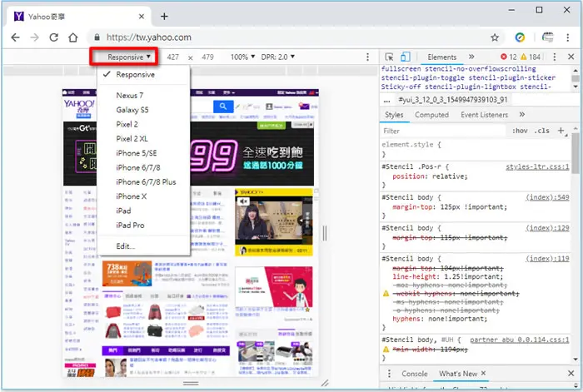Viewport: 583px width, 392px height.
Task: Open DevTools three-dot customize menu
Action: [555, 57]
